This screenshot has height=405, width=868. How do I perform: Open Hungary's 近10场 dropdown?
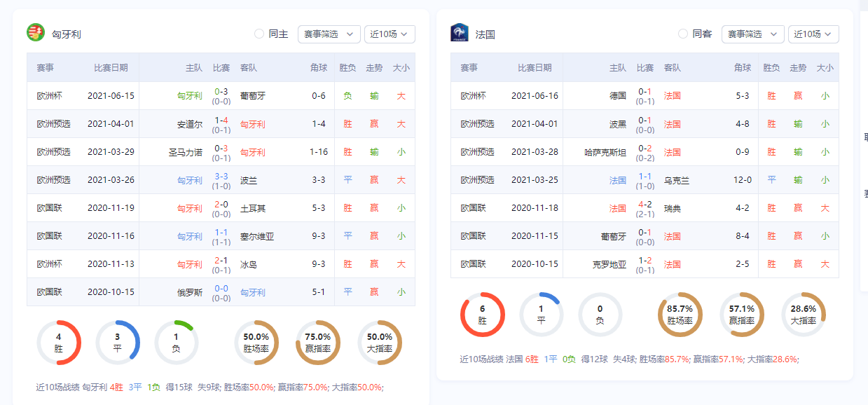tap(390, 34)
